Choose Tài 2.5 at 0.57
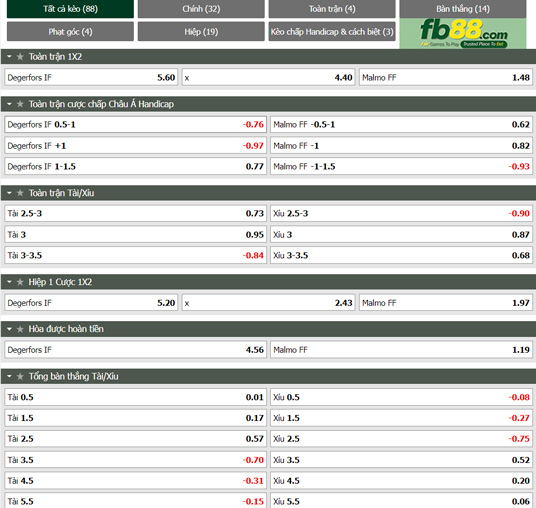 135,439
